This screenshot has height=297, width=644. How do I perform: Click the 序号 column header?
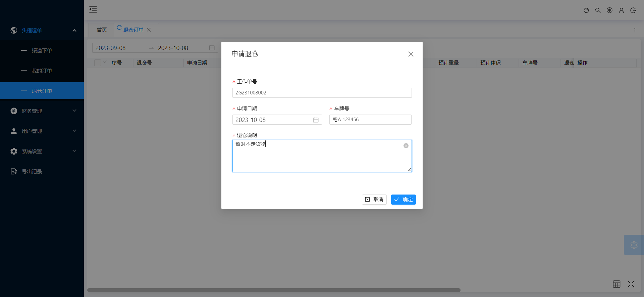116,63
